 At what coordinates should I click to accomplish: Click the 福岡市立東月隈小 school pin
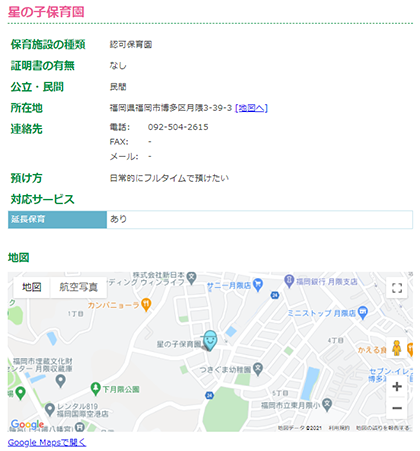pyautogui.click(x=327, y=405)
